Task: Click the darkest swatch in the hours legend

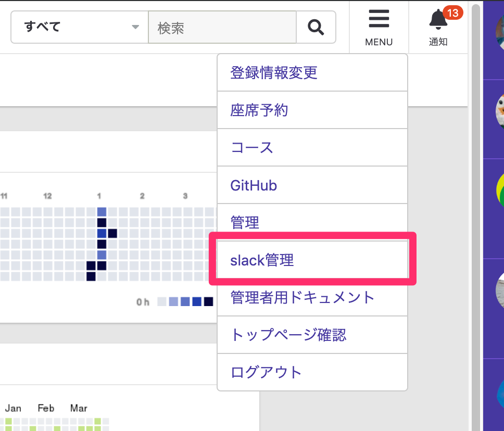Action: (x=209, y=301)
